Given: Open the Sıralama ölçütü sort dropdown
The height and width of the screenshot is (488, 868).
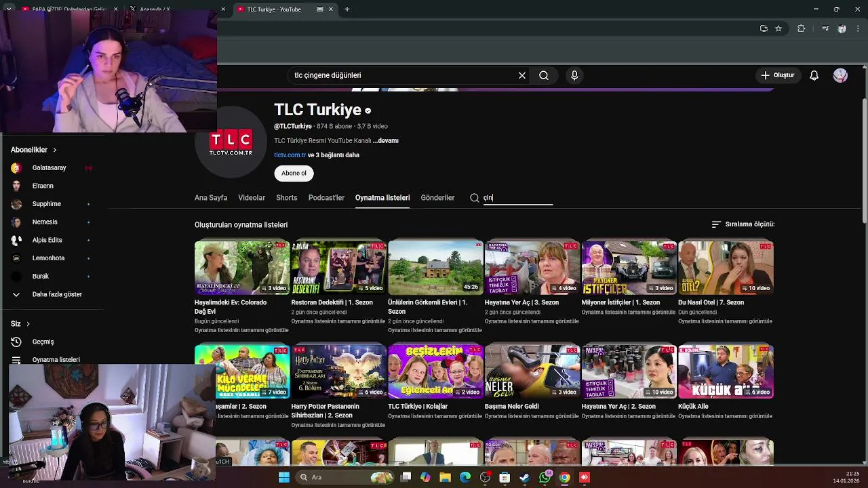Looking at the screenshot, I should (743, 224).
